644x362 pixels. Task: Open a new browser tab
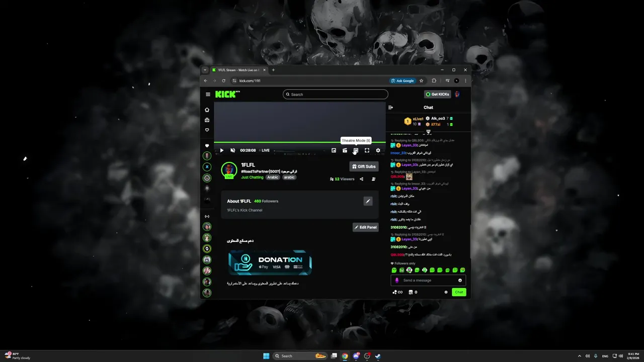[273, 70]
